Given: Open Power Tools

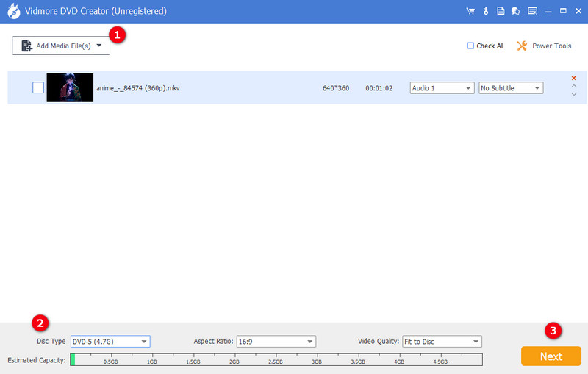Looking at the screenshot, I should coord(544,46).
